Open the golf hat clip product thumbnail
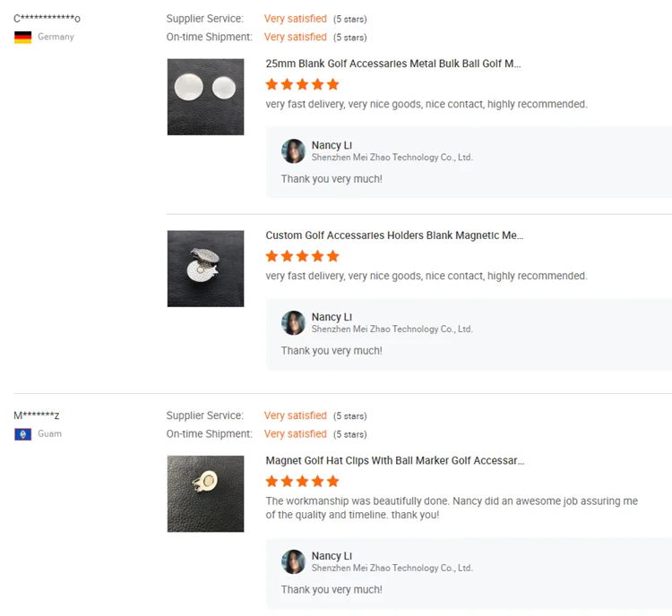This screenshot has width=672, height=616. pyautogui.click(x=205, y=493)
